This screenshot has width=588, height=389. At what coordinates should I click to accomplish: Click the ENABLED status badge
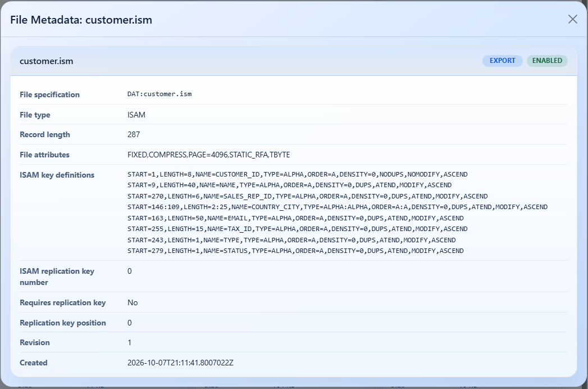point(547,61)
